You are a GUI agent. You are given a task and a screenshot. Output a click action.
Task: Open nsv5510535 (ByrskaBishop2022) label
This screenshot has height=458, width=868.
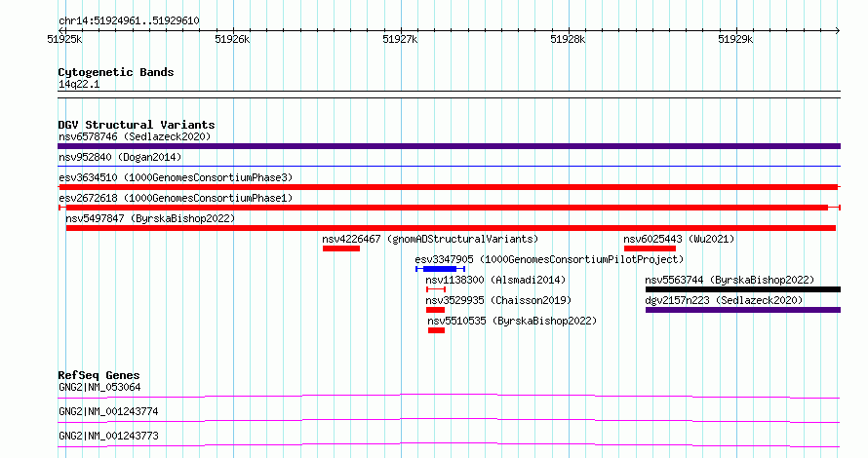coord(512,321)
